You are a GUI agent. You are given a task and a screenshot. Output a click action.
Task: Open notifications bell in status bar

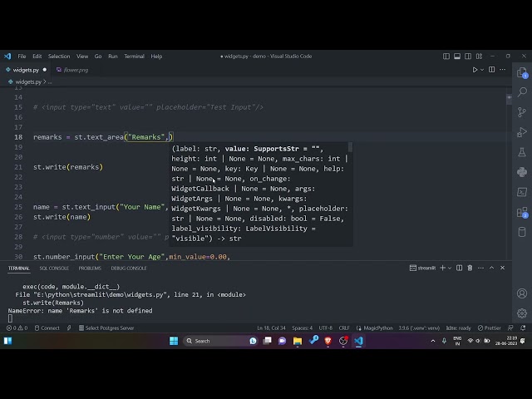coord(523,328)
